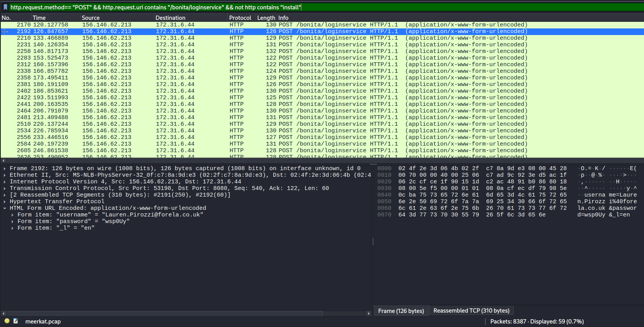Viewport: 644px width, 327px height.
Task: Expand Transmission Control Protocol node
Action: tap(5, 188)
